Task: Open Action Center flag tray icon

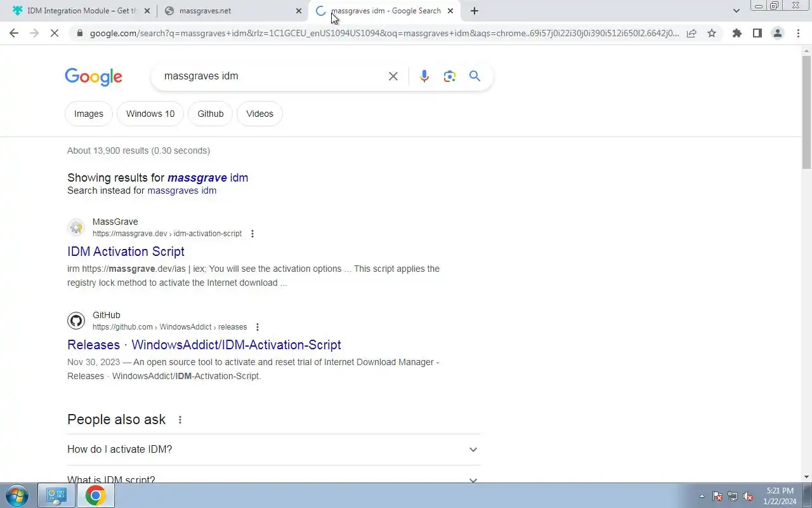Action: tap(717, 496)
